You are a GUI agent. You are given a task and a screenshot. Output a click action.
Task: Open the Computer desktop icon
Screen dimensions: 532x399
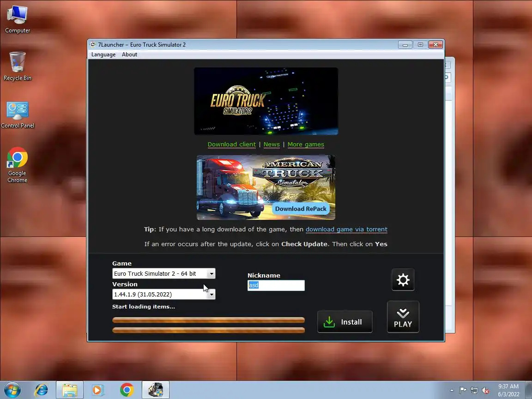point(17,19)
